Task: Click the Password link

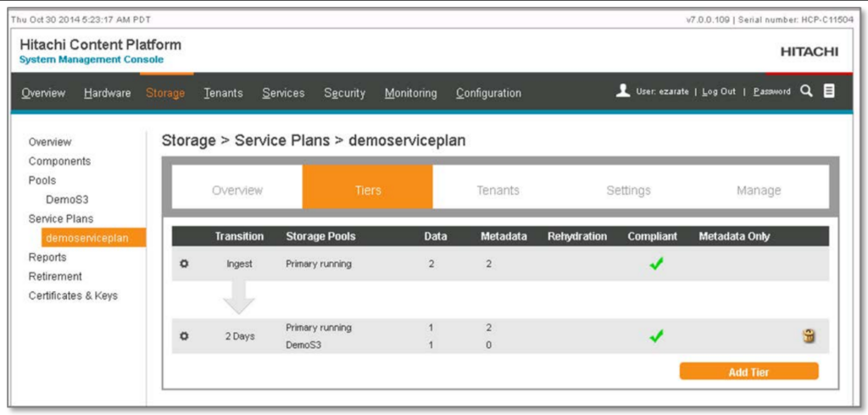Action: [x=771, y=91]
